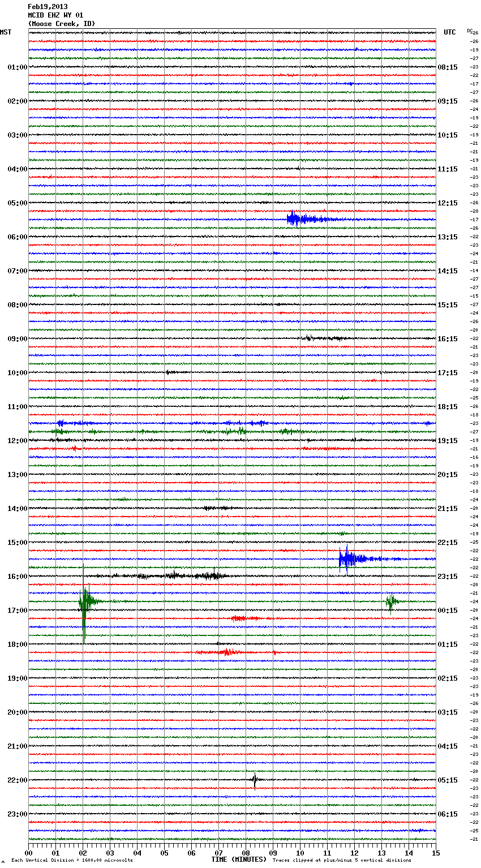Click the MST timezone label

click(6, 32)
